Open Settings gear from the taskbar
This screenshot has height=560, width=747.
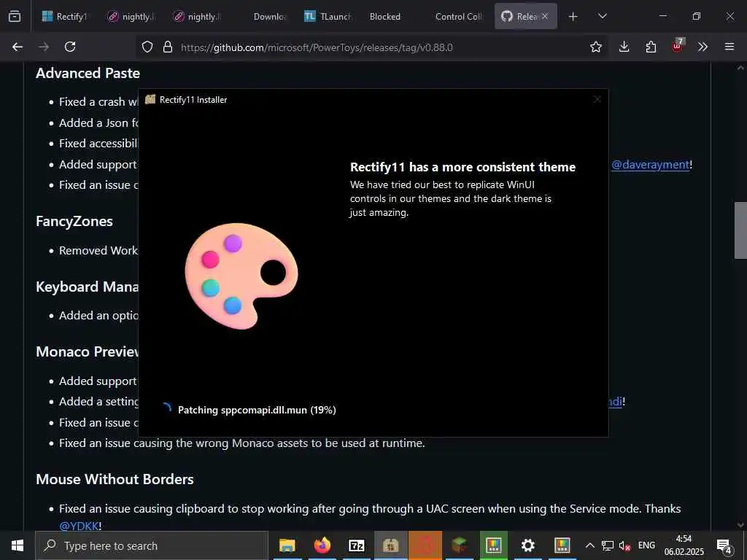(x=528, y=545)
